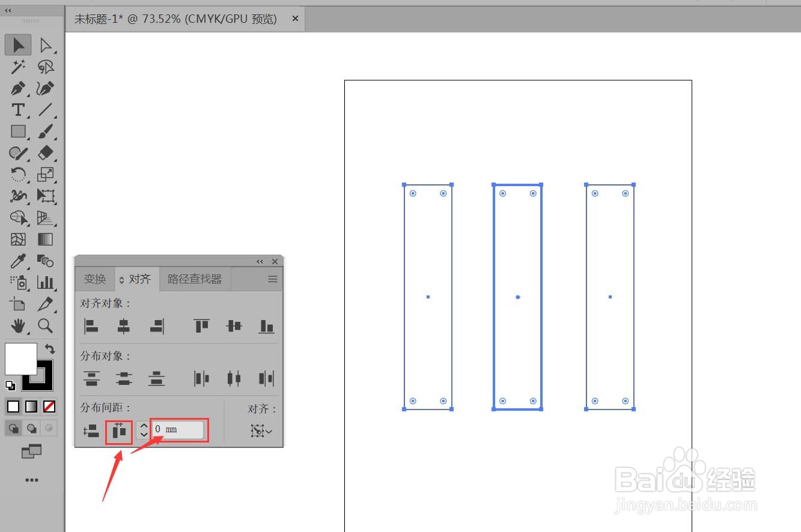Click the Fill color swatch

21,359
